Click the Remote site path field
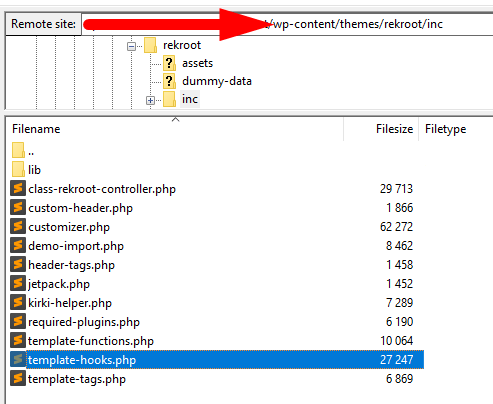This screenshot has height=404, width=493. (287, 24)
